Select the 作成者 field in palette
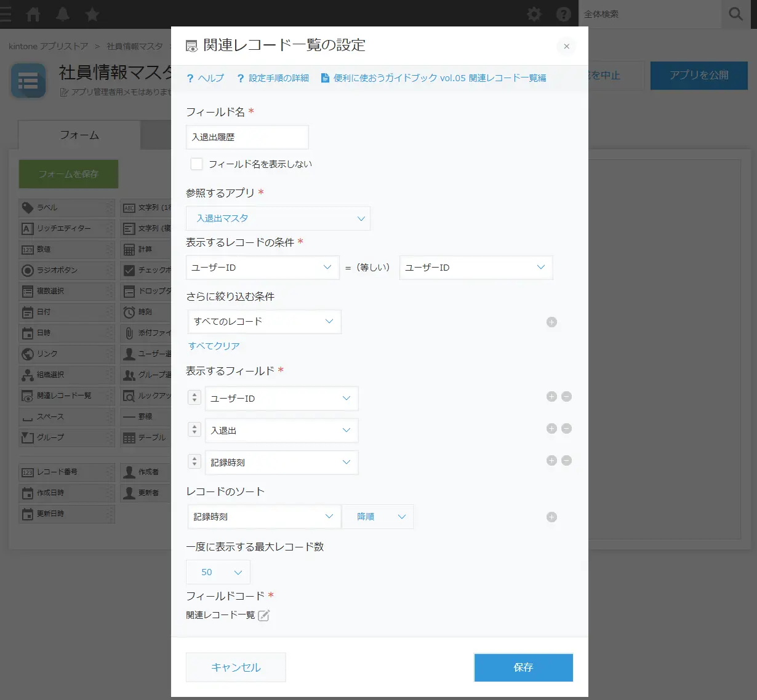Image resolution: width=757 pixels, height=700 pixels. [x=146, y=472]
